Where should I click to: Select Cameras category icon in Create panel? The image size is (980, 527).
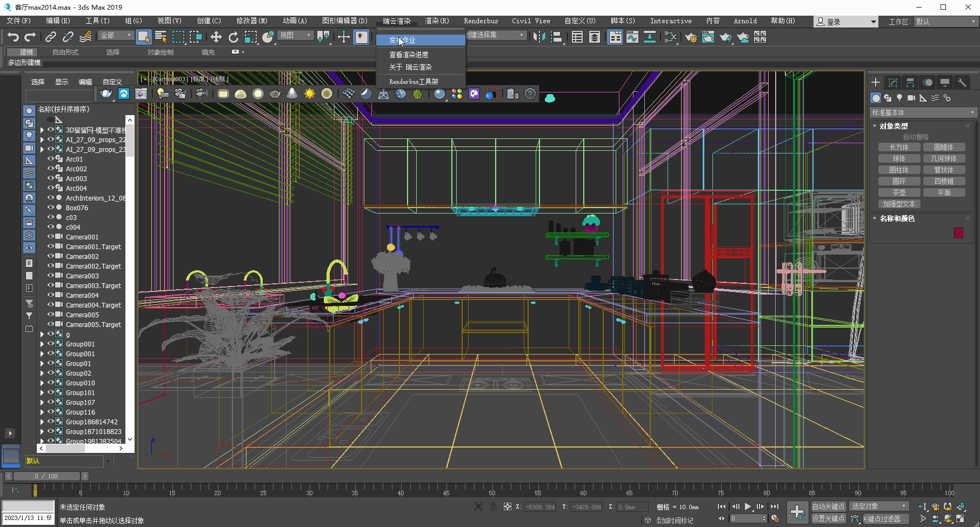pos(911,98)
